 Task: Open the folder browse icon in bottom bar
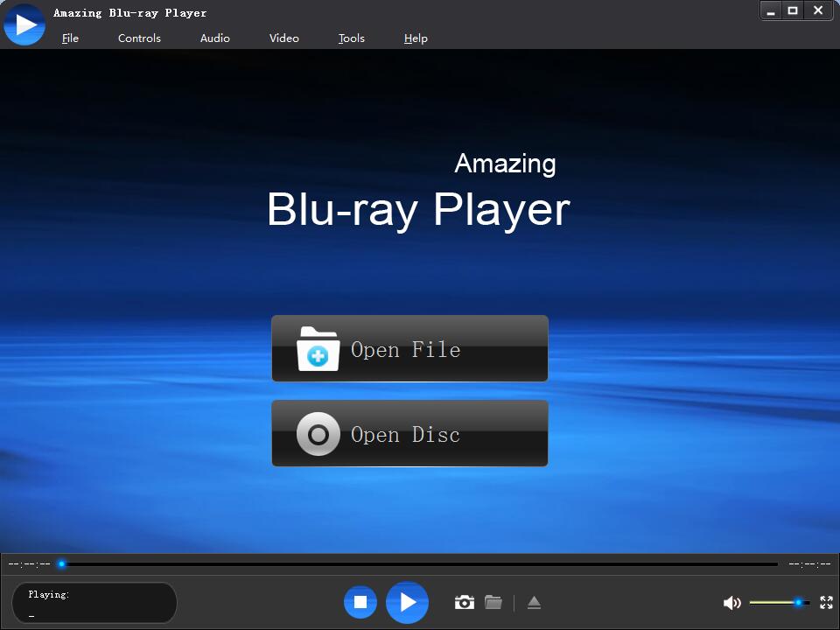pyautogui.click(x=493, y=602)
